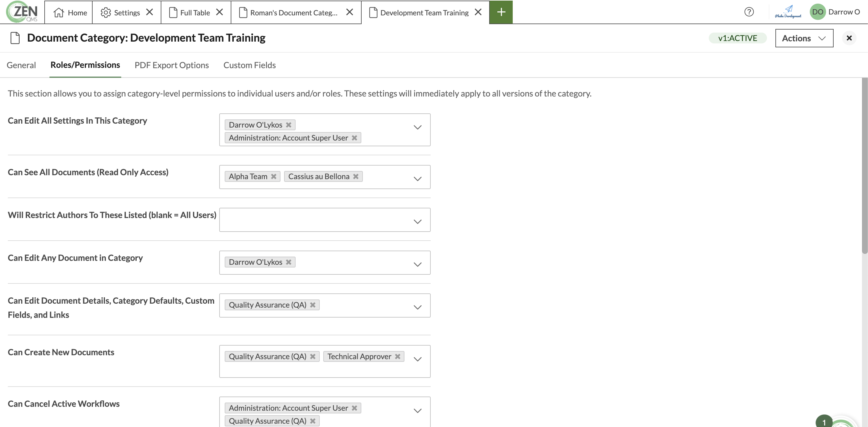The width and height of the screenshot is (868, 427).
Task: Click the Alpha Team tag label
Action: pos(248,177)
